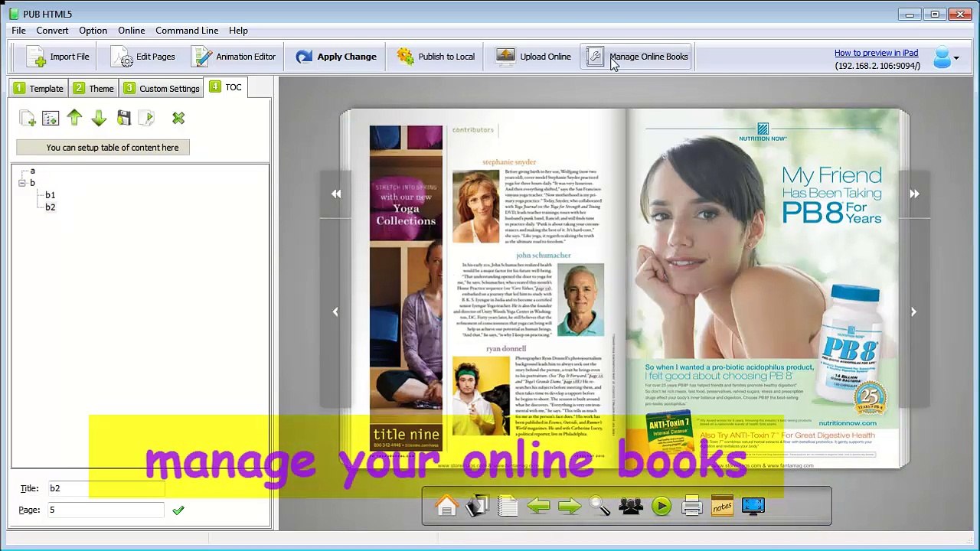Select tree item 'b1'
980x551 pixels.
click(50, 195)
